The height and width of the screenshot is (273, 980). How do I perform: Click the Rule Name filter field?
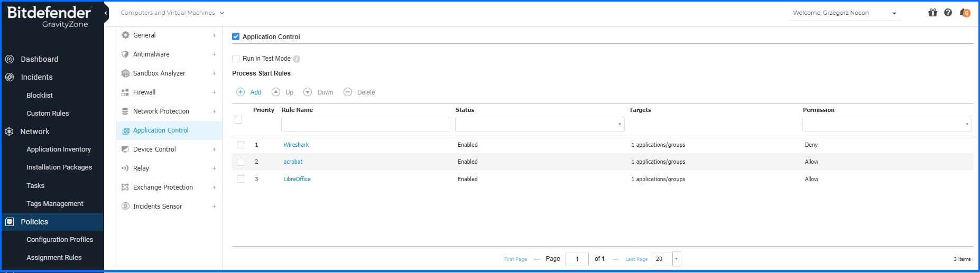click(366, 124)
